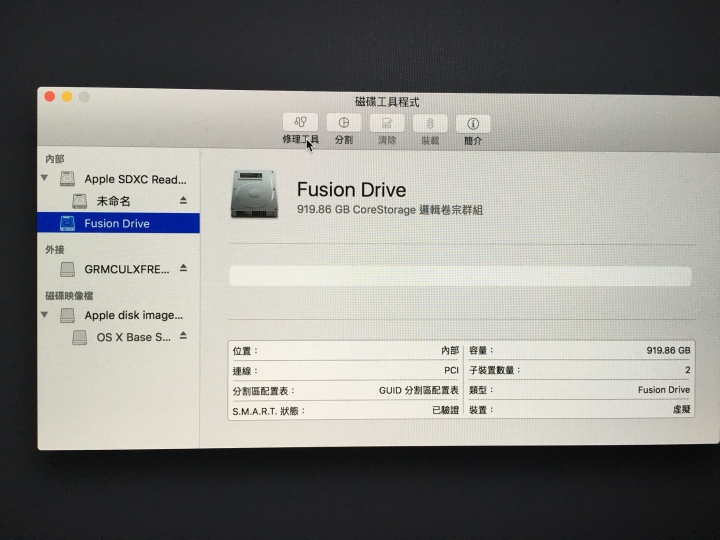Click the 位置 value 內部 cell

point(450,350)
